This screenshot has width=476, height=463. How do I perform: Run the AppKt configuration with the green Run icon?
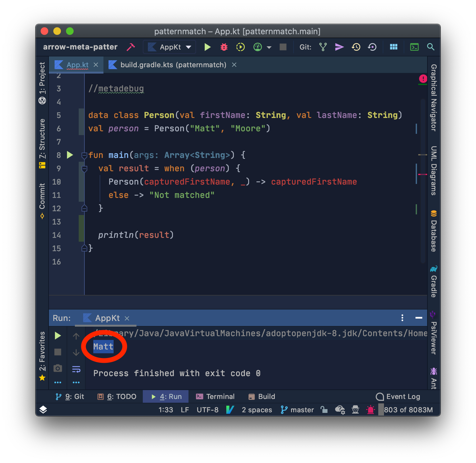[x=207, y=47]
